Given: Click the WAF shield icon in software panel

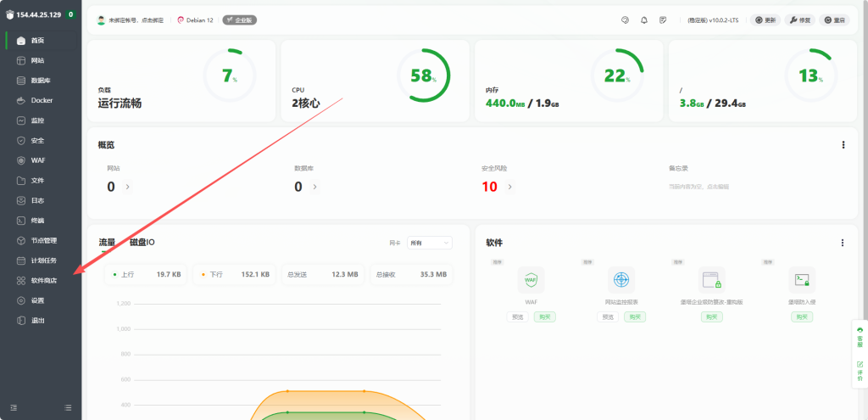Looking at the screenshot, I should 531,279.
